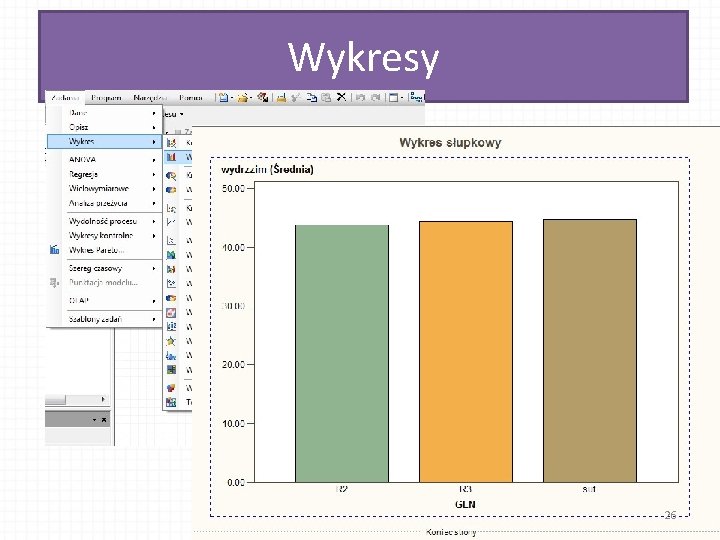
Task: Open the dropdown arrow under the toolbar
Action: pyautogui.click(x=181, y=114)
